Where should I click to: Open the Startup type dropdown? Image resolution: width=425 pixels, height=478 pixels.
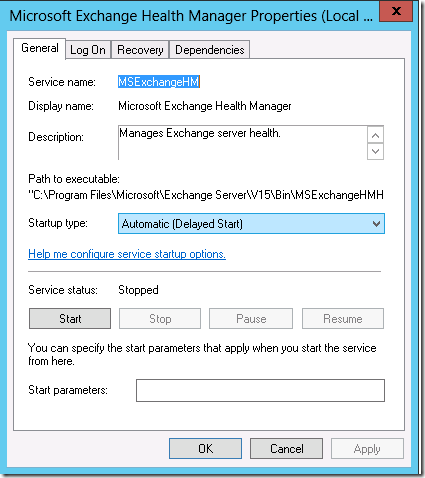pyautogui.click(x=251, y=223)
